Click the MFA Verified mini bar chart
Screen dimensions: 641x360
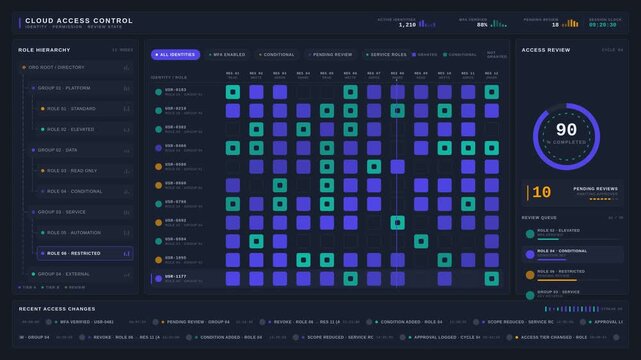[499, 24]
